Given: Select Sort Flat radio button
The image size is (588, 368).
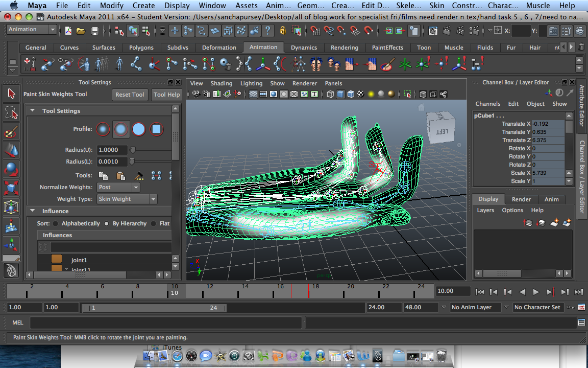Looking at the screenshot, I should (x=153, y=223).
